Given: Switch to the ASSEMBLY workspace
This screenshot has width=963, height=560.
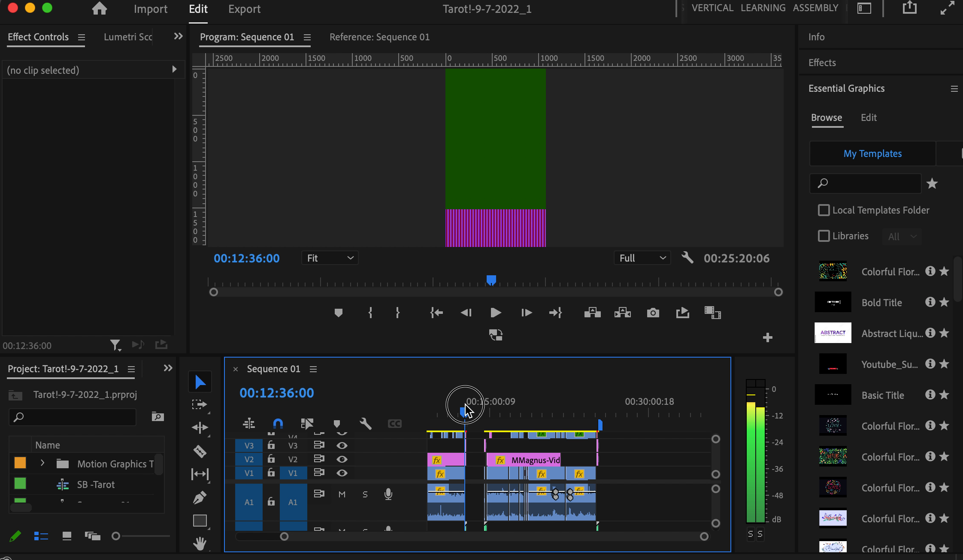Looking at the screenshot, I should pos(815,8).
